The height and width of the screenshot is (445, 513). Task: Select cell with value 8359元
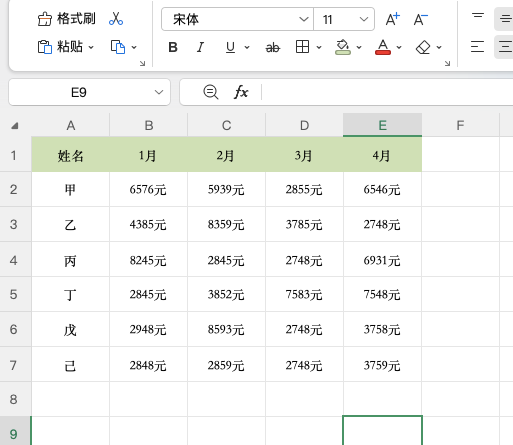tap(227, 224)
